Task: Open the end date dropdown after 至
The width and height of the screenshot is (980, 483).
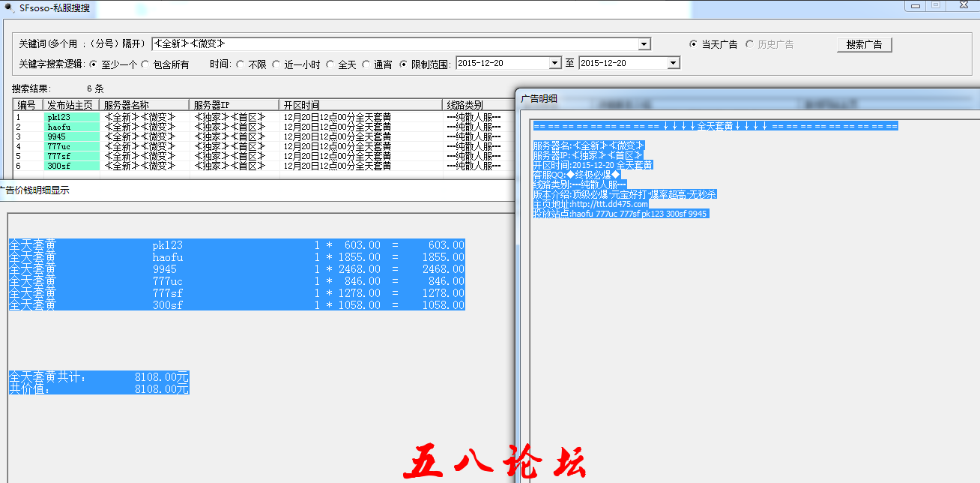Action: tap(674, 63)
